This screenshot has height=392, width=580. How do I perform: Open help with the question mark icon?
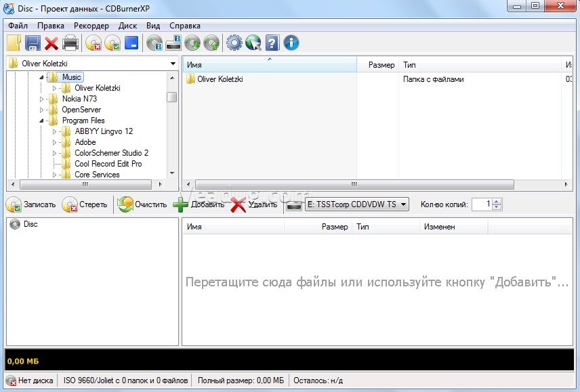click(272, 43)
